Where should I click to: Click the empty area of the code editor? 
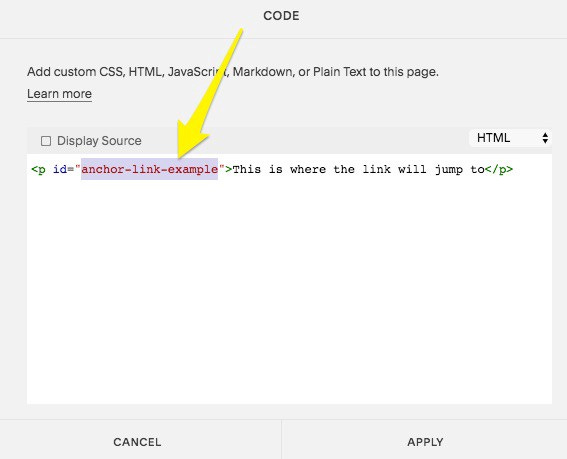289,289
